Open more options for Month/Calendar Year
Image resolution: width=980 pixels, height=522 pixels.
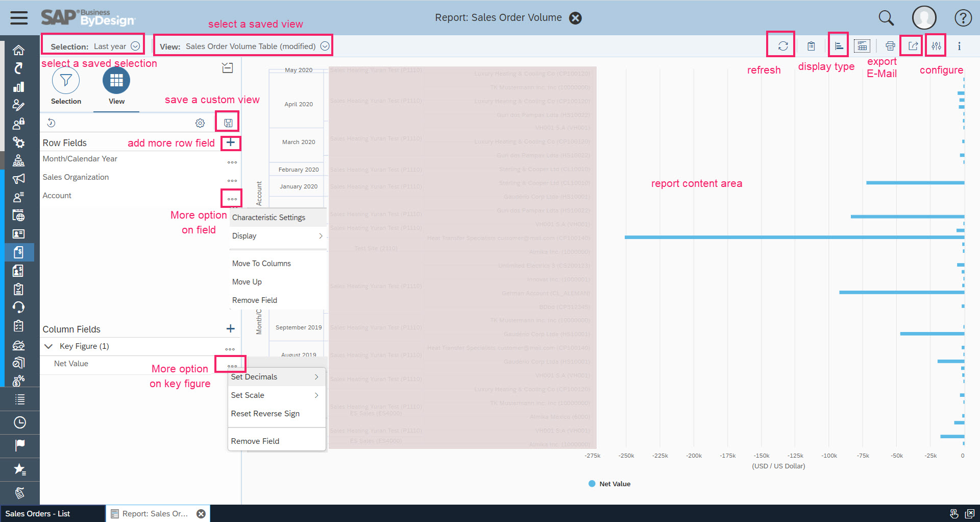232,162
